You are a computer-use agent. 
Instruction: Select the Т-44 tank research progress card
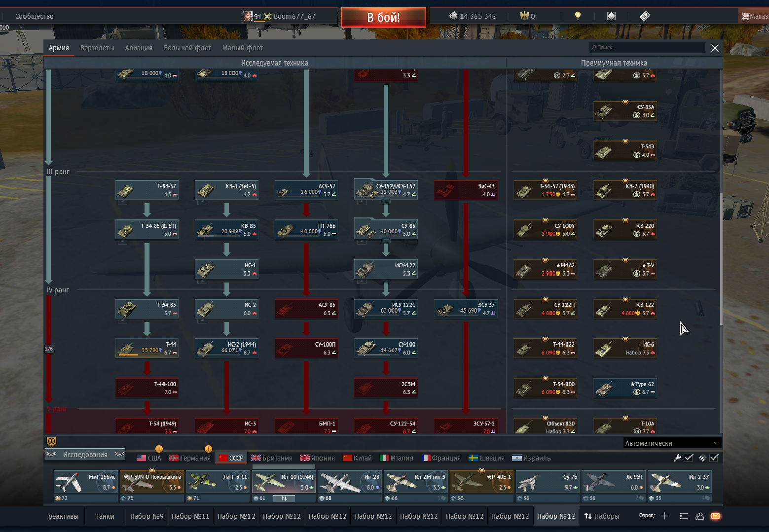coord(147,348)
